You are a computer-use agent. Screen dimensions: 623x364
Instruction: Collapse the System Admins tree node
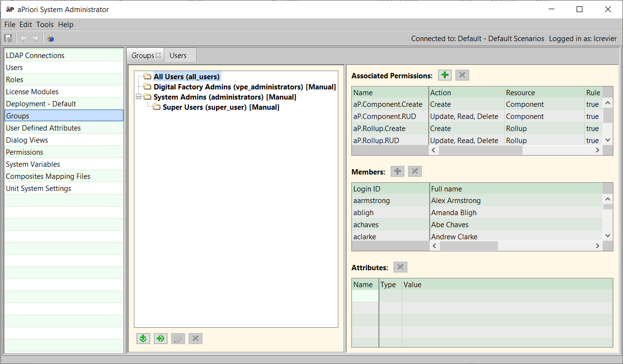click(139, 97)
